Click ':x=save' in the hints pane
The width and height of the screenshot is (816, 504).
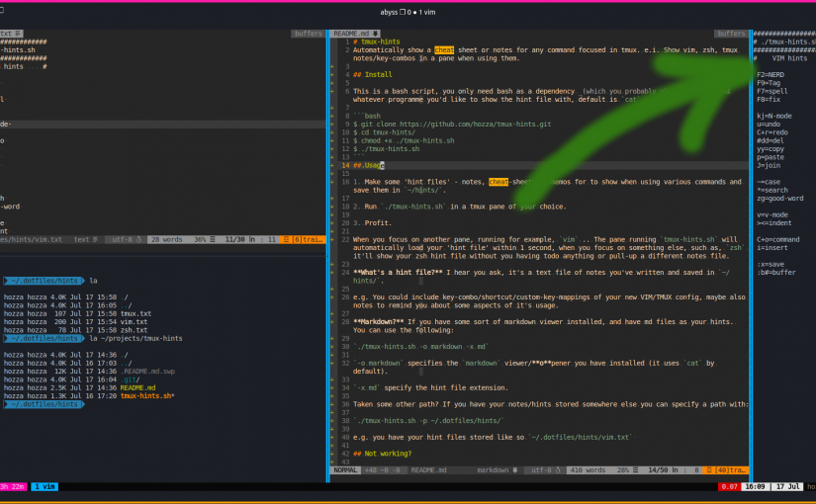[x=771, y=264]
